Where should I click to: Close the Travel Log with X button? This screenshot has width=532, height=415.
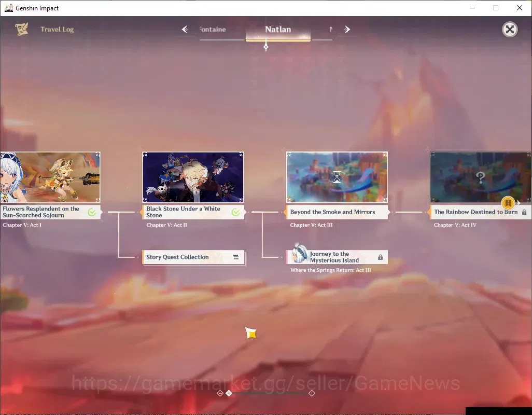coord(510,30)
